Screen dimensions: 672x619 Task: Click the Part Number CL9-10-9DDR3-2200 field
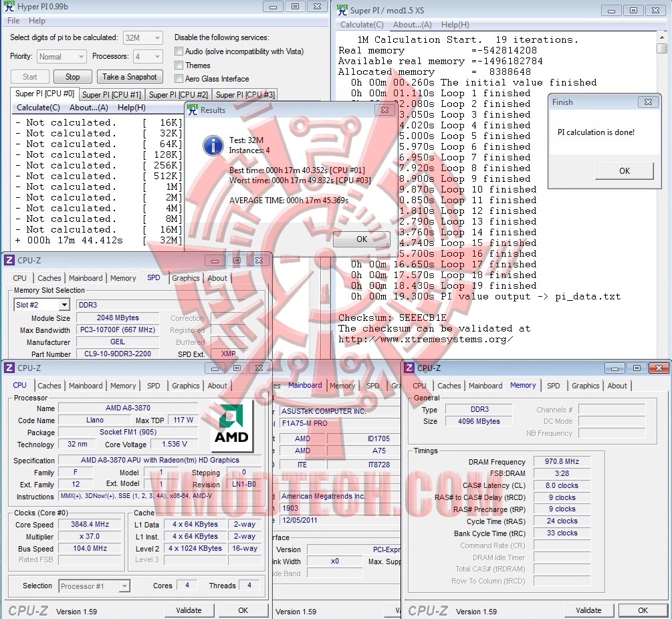pos(118,354)
